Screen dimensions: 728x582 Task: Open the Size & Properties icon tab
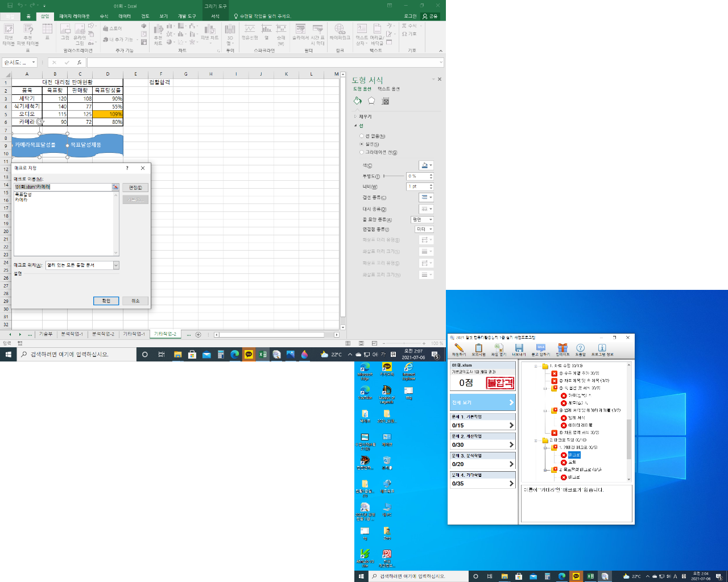point(386,101)
